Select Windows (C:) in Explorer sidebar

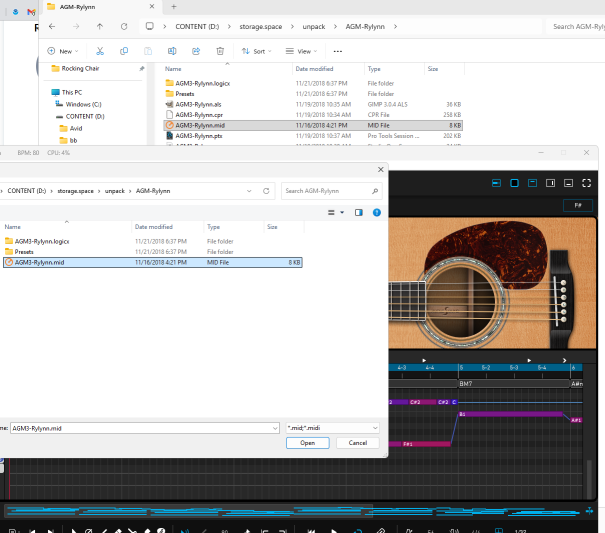pos(83,104)
